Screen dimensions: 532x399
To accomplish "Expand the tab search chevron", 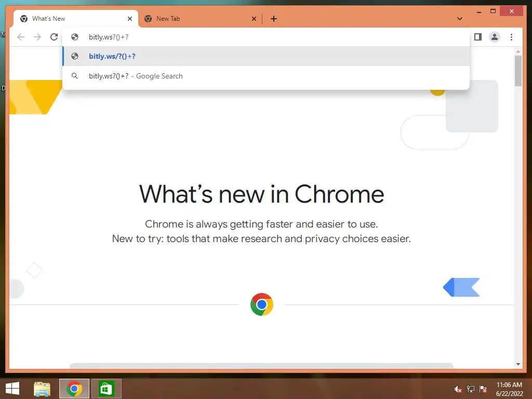I will pyautogui.click(x=460, y=19).
